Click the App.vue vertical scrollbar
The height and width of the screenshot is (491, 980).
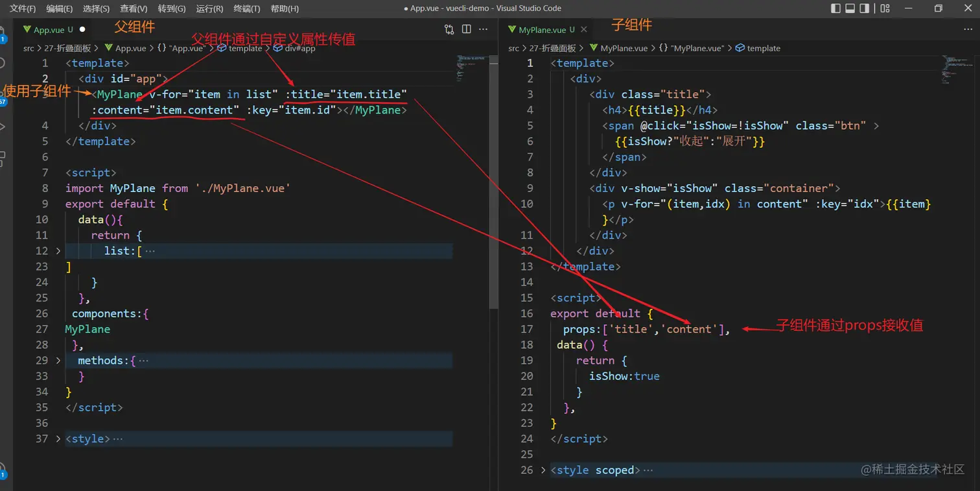pyautogui.click(x=495, y=182)
